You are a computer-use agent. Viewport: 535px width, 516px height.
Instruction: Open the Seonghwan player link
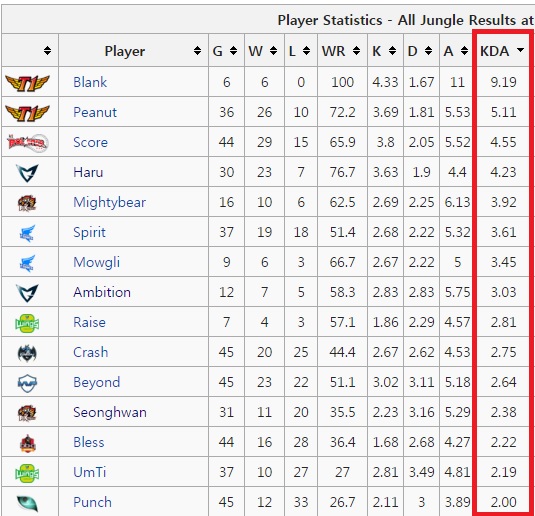(110, 413)
